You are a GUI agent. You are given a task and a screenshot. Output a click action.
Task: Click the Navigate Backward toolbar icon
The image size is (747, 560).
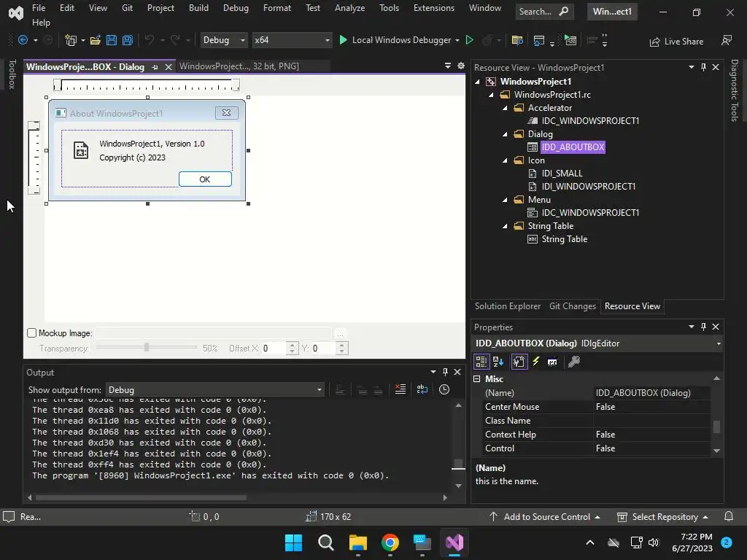pos(23,41)
